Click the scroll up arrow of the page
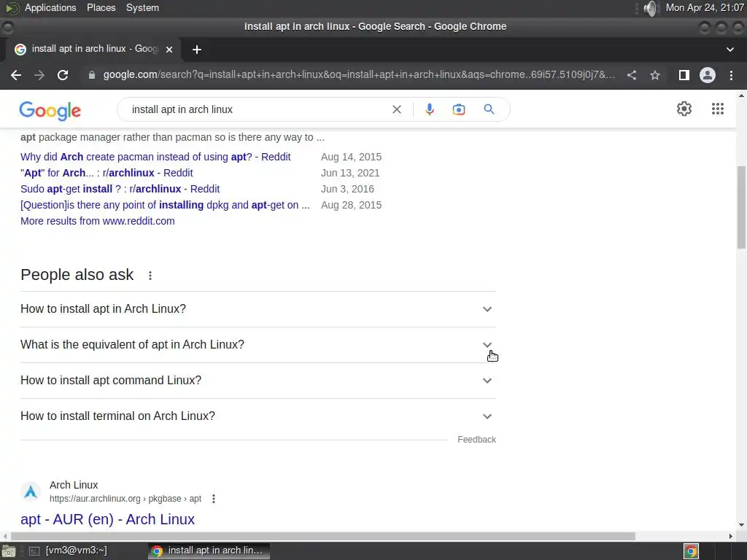Image resolution: width=747 pixels, height=560 pixels. 741,96
